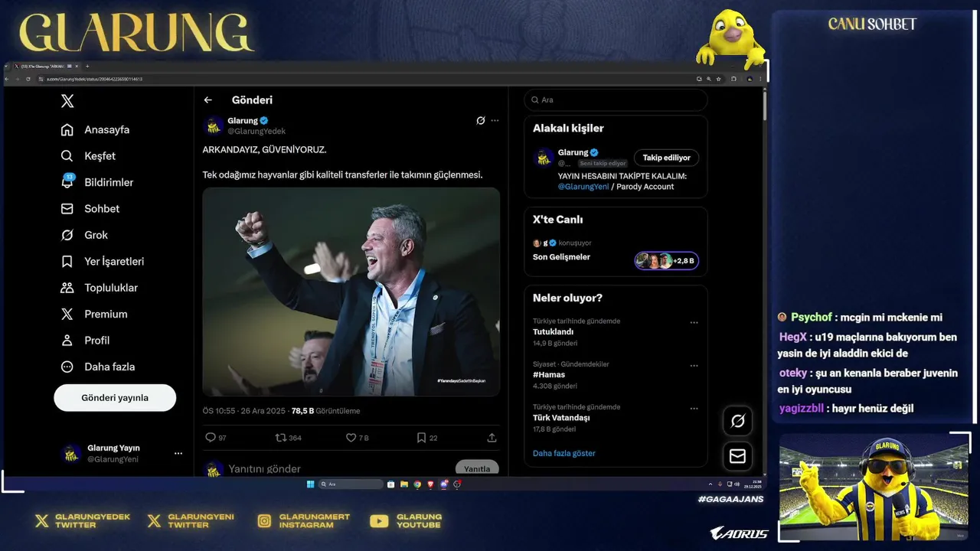The width and height of the screenshot is (980, 551).
Task: Click 78,5 B Görüntüleme view count
Action: 325,411
